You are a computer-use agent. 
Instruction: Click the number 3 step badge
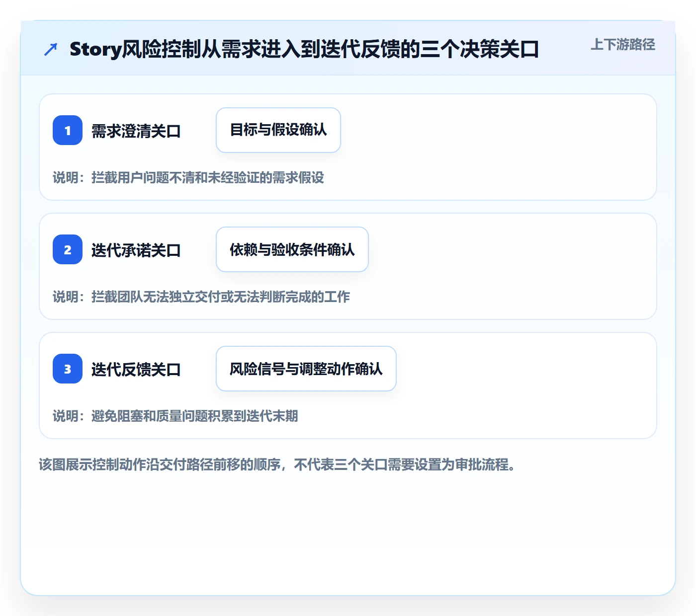pos(68,369)
